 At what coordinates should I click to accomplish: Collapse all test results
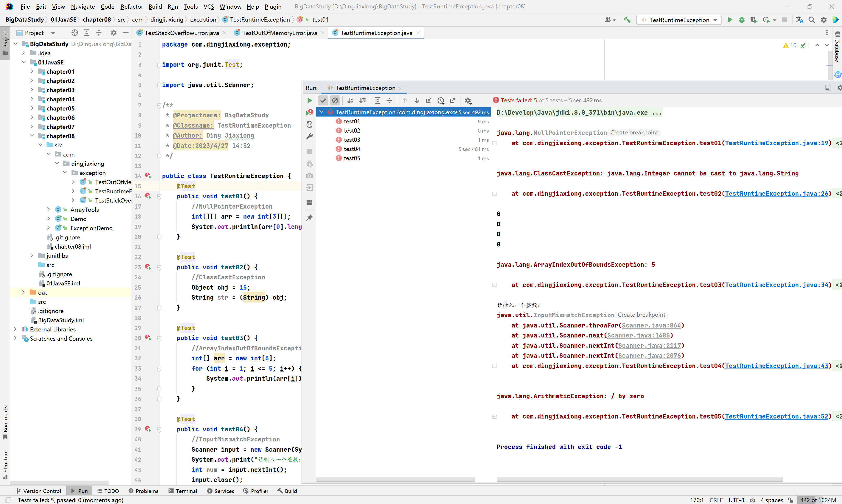390,100
